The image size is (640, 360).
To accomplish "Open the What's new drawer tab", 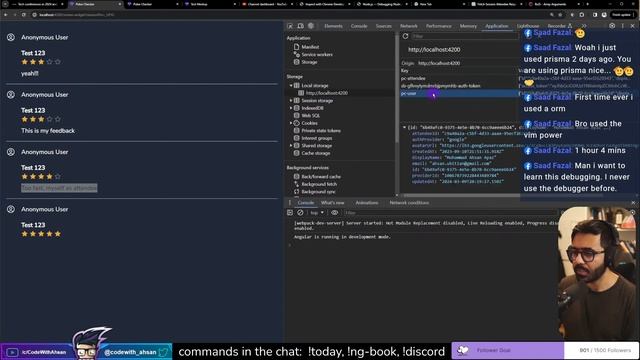I will pos(332,202).
